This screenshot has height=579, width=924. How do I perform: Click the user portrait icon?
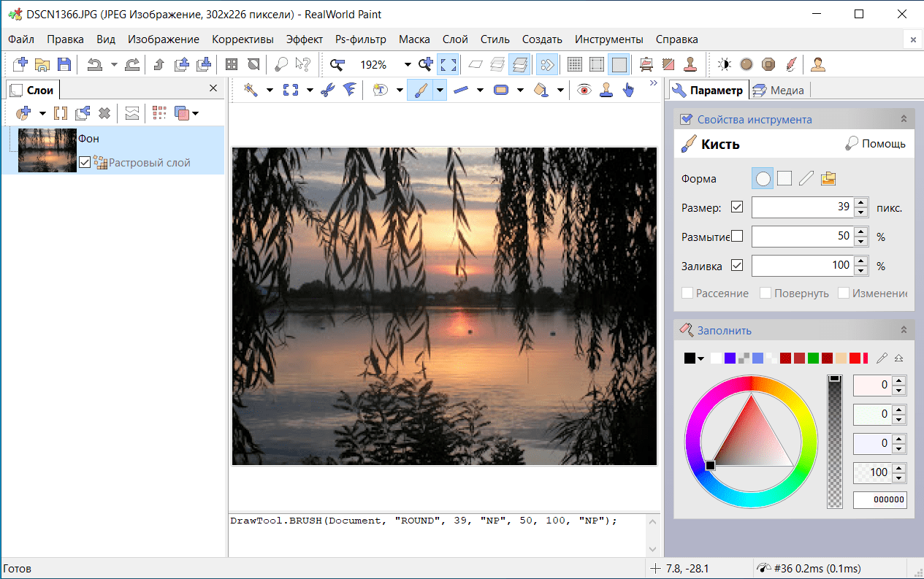pos(818,64)
